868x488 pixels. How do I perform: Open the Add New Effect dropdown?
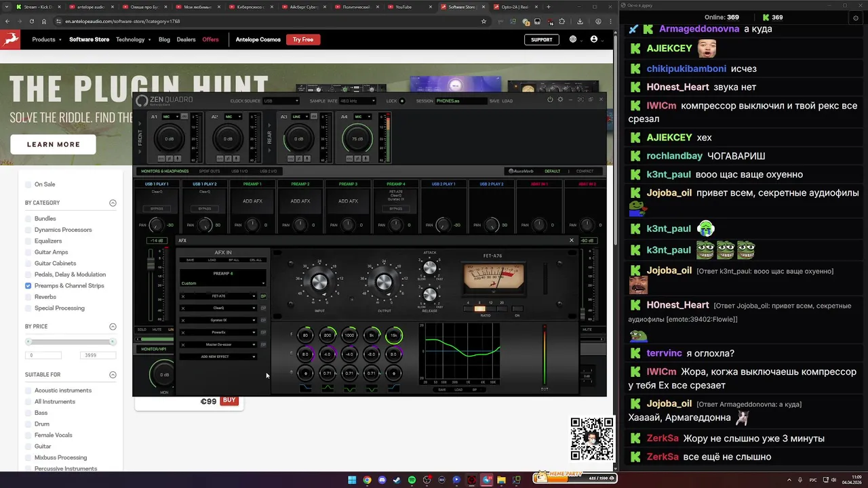point(218,357)
